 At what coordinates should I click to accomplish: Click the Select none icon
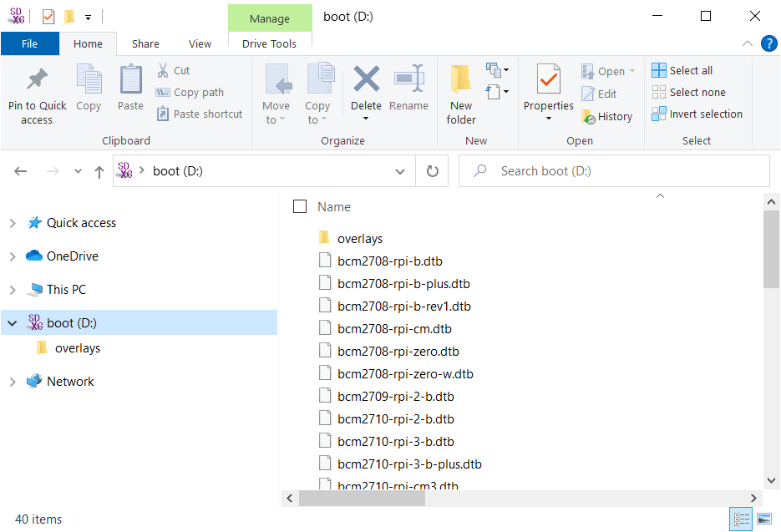(x=658, y=92)
